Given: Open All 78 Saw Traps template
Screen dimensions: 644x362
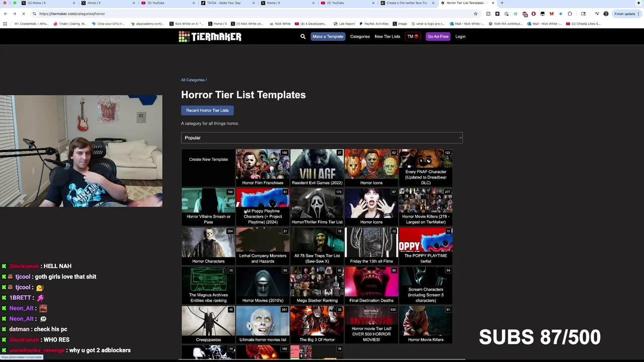Looking at the screenshot, I should click(x=317, y=246).
